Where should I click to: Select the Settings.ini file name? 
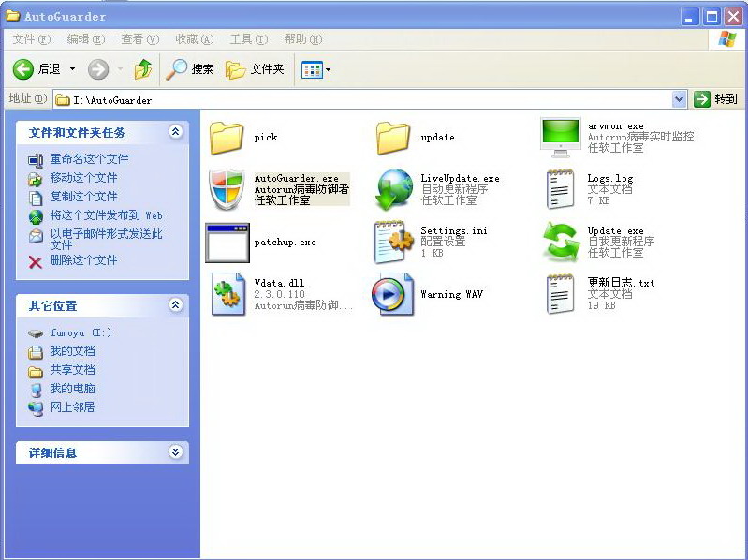(x=454, y=231)
